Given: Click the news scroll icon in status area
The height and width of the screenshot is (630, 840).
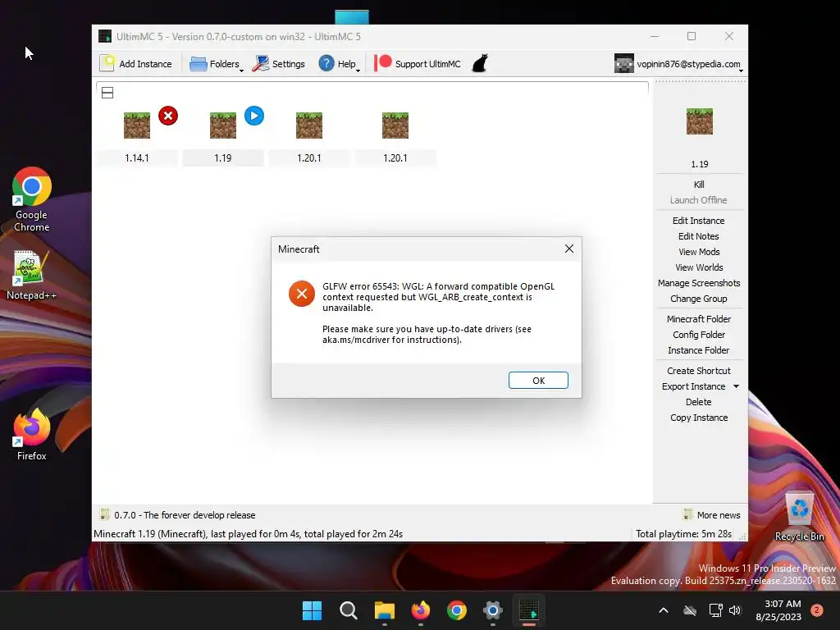Looking at the screenshot, I should tap(104, 515).
